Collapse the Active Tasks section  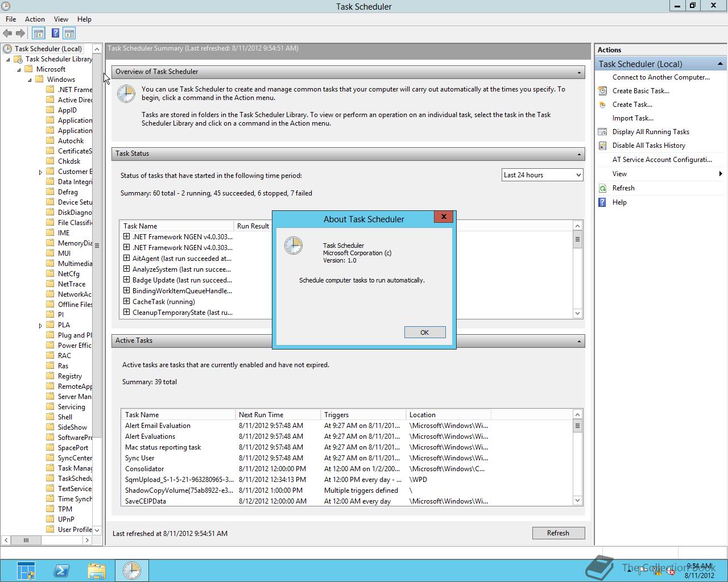point(579,341)
